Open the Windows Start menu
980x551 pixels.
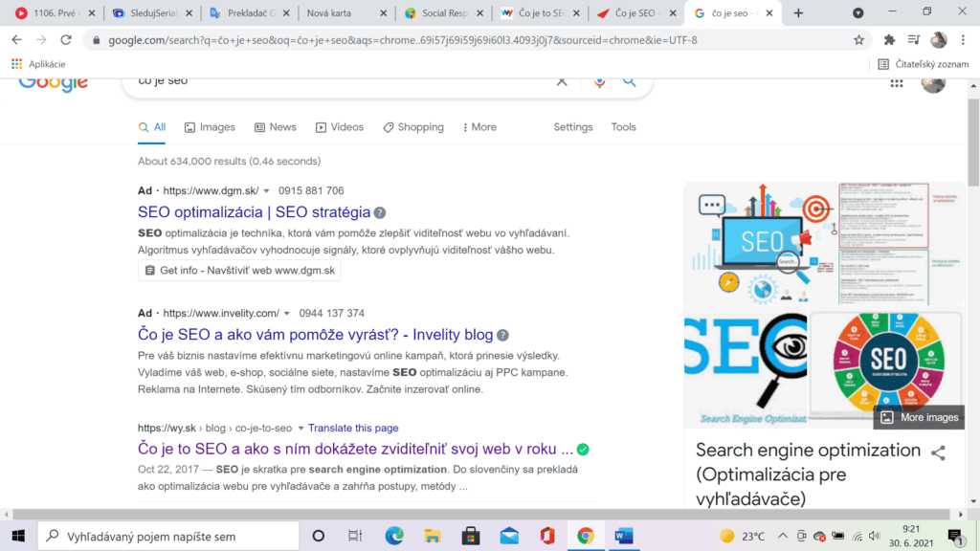(18, 536)
